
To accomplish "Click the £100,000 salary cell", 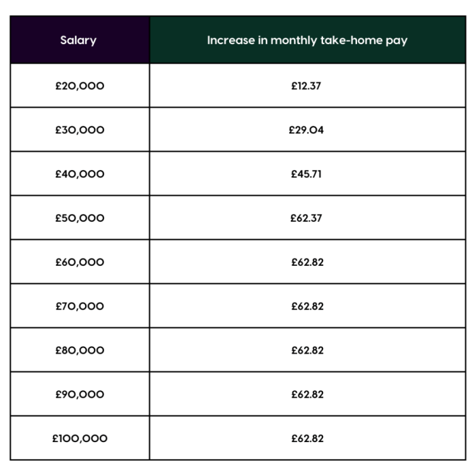I will click(80, 439).
